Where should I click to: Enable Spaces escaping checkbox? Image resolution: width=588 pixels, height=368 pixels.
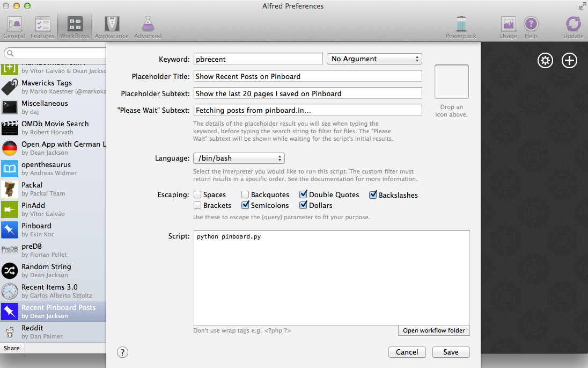coord(197,194)
